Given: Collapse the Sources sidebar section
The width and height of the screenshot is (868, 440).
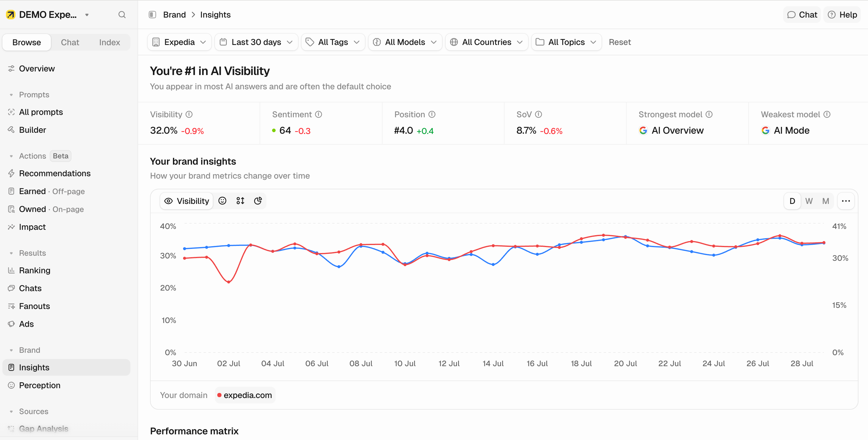Looking at the screenshot, I should tap(29, 411).
